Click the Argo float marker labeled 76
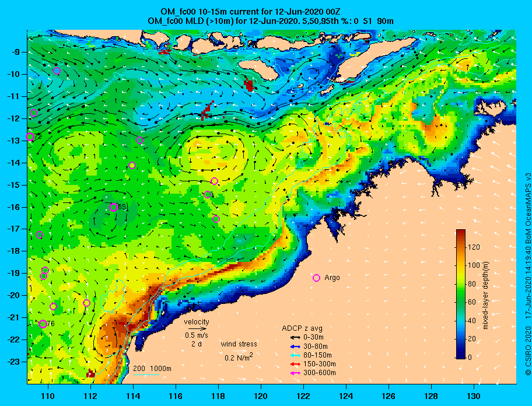Viewport: 532px width, 406px height. coord(43,324)
